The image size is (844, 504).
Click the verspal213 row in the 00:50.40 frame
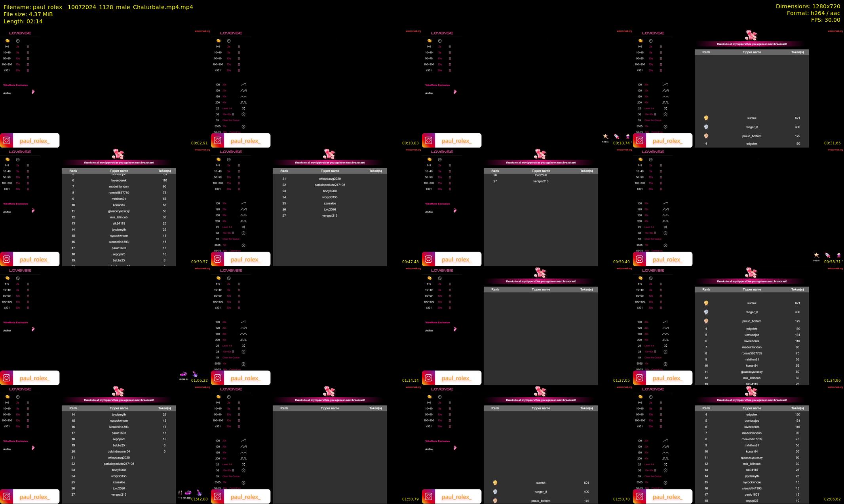[x=540, y=181]
